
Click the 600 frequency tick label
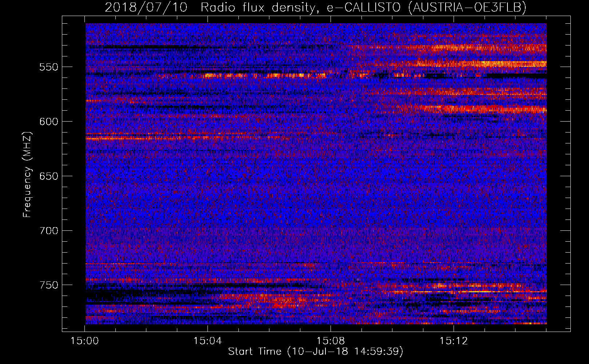pos(49,122)
